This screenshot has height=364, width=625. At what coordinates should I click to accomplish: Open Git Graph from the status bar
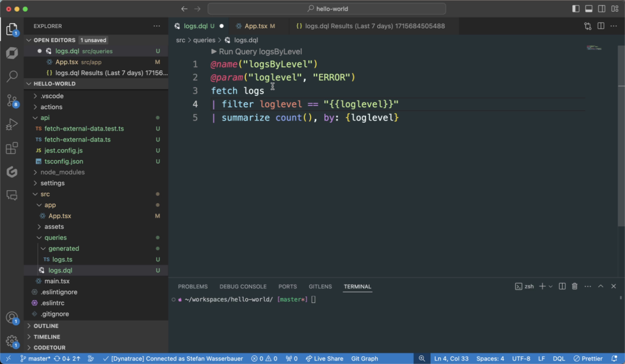[x=364, y=359]
